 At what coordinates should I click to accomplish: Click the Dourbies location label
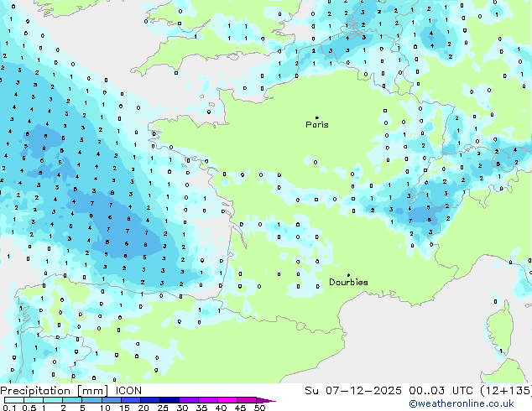[348, 282]
